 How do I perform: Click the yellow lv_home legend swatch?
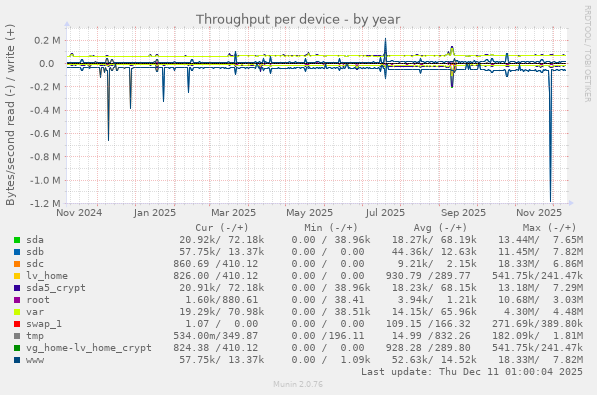click(x=17, y=276)
